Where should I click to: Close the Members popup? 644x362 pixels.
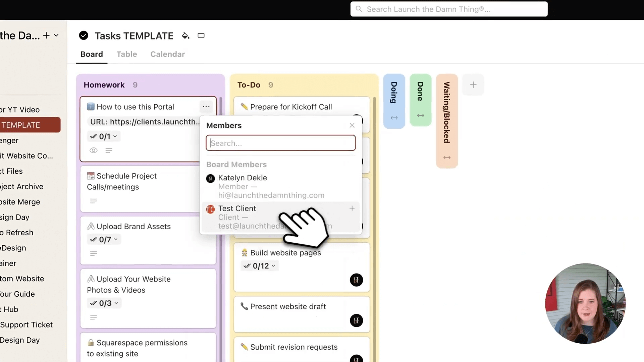point(352,125)
